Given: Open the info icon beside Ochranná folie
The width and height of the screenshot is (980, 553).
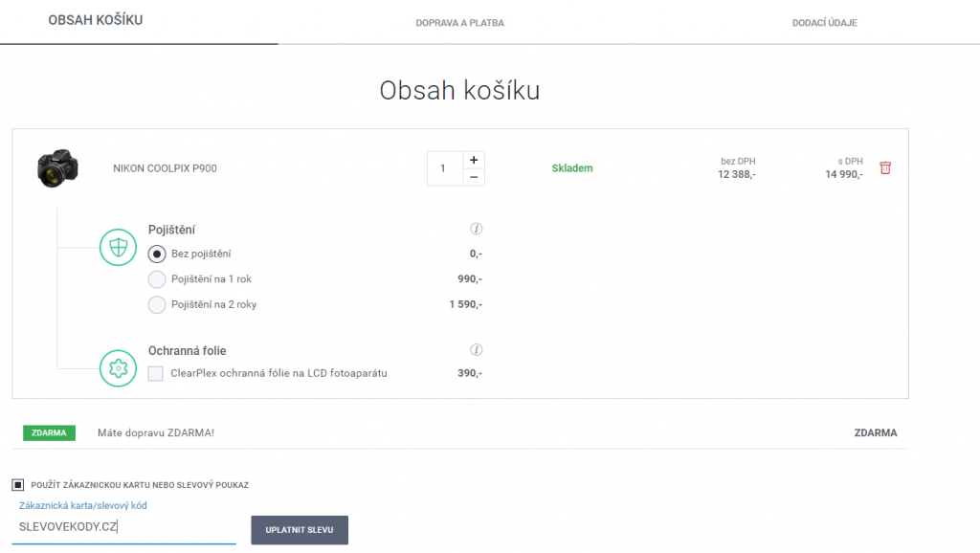Looking at the screenshot, I should pos(477,350).
